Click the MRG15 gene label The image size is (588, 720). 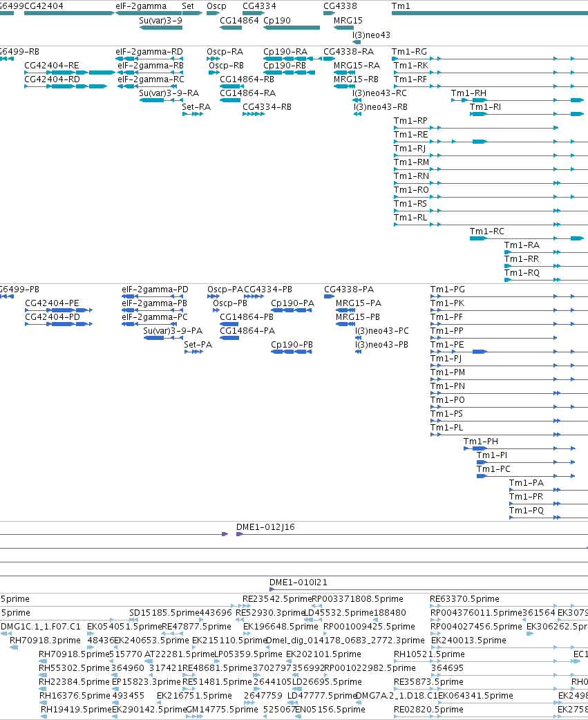[348, 20]
